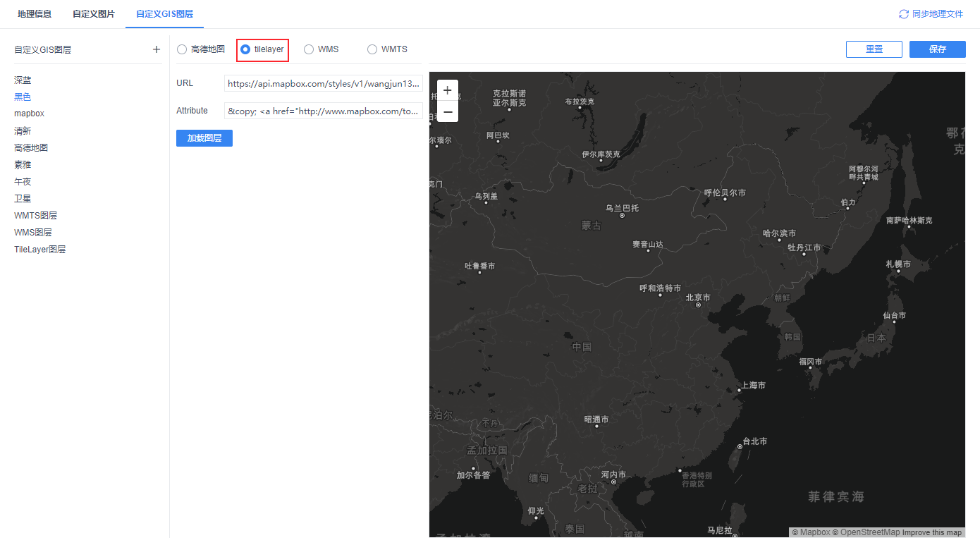Click the sync geographic file refresh icon
The width and height of the screenshot is (980, 545).
(904, 14)
